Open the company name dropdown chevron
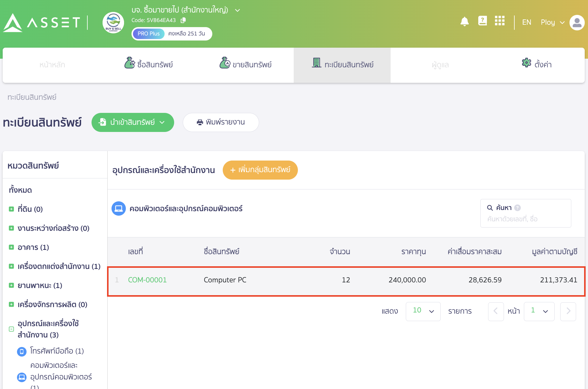 click(237, 10)
